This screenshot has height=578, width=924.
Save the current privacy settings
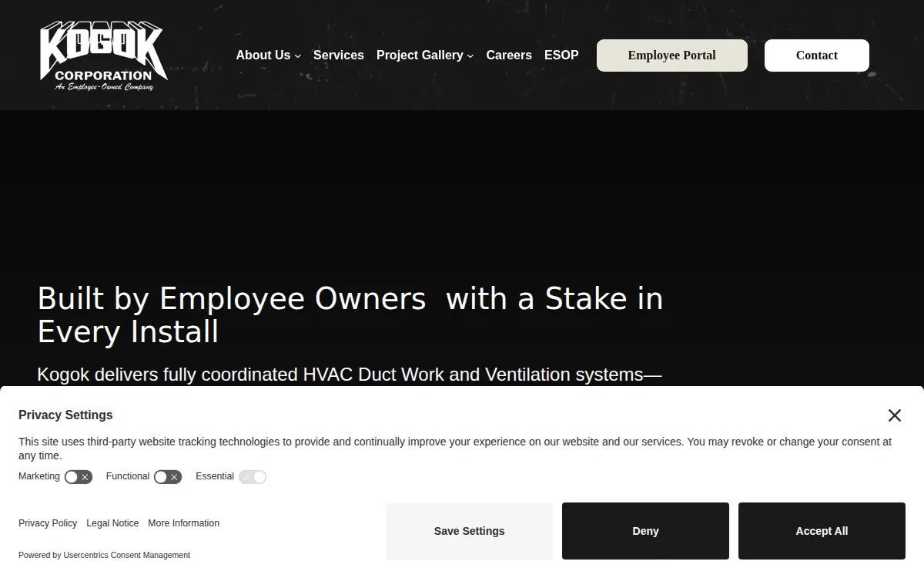tap(470, 531)
